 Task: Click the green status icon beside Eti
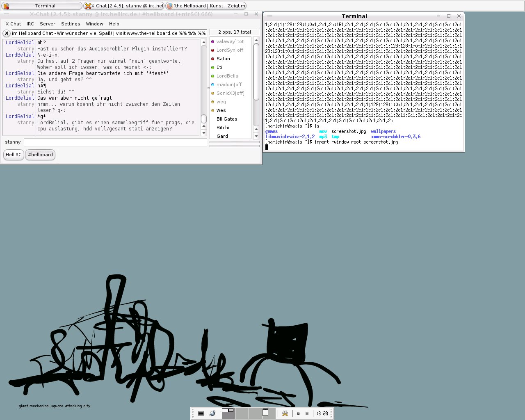[212, 67]
